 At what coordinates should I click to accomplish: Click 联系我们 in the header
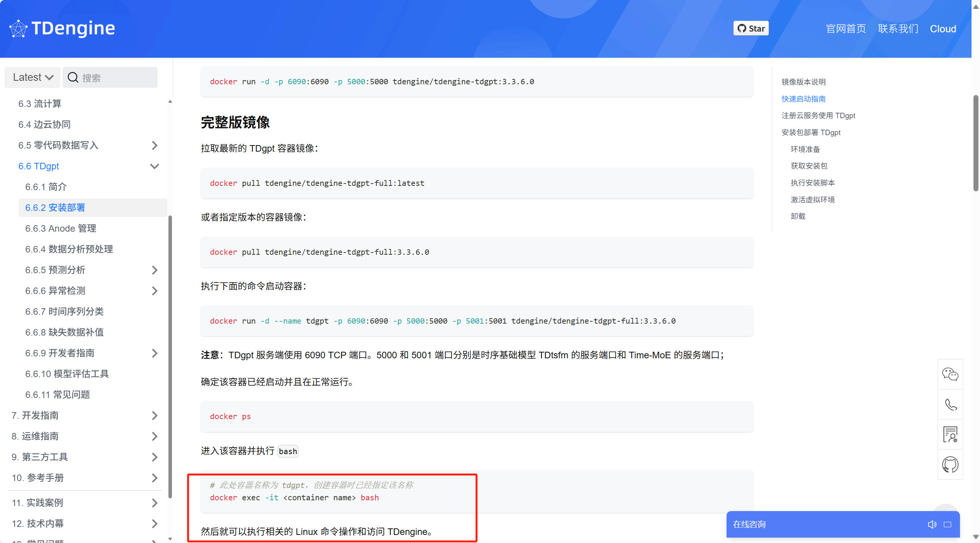click(x=898, y=28)
